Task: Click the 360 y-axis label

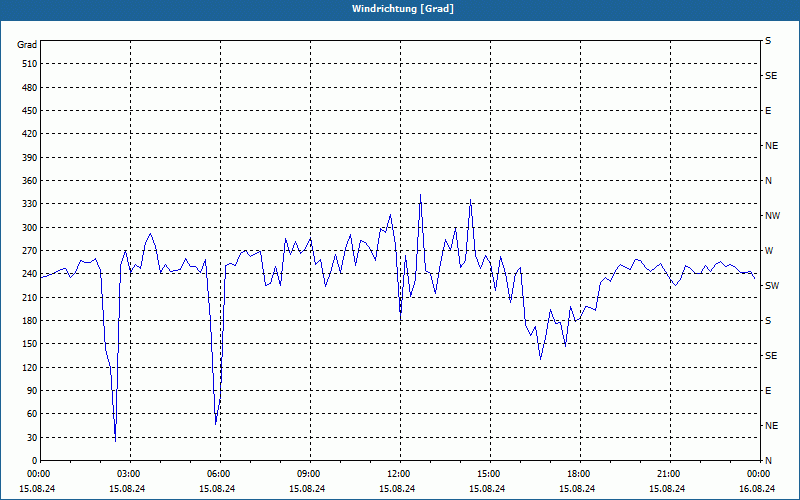Action: coord(30,181)
